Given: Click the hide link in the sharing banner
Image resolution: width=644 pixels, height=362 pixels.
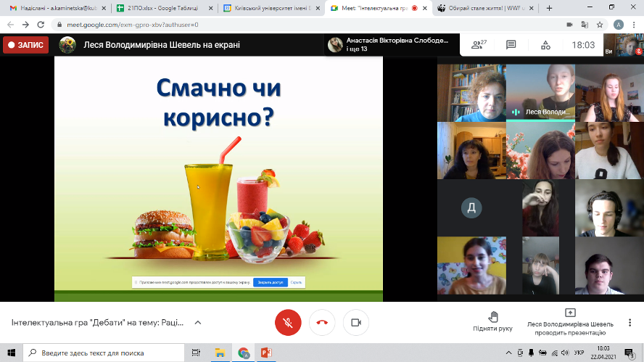Looking at the screenshot, I should tap(296, 282).
